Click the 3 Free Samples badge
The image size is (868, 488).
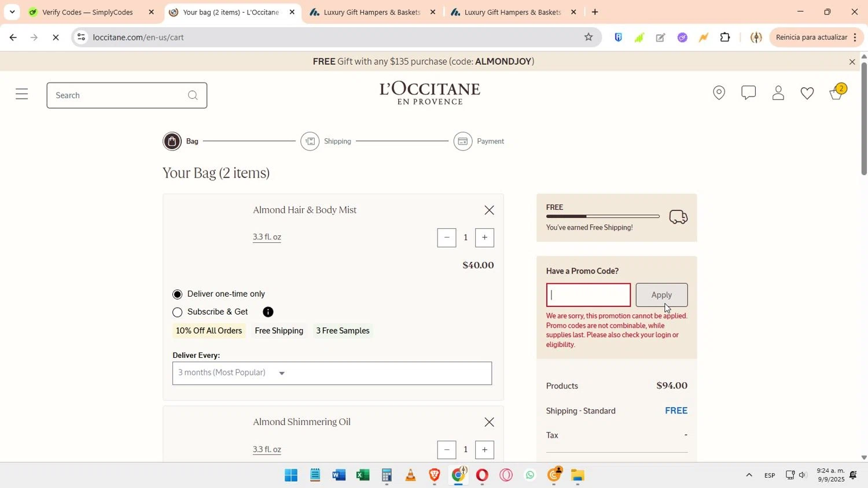tap(343, 331)
